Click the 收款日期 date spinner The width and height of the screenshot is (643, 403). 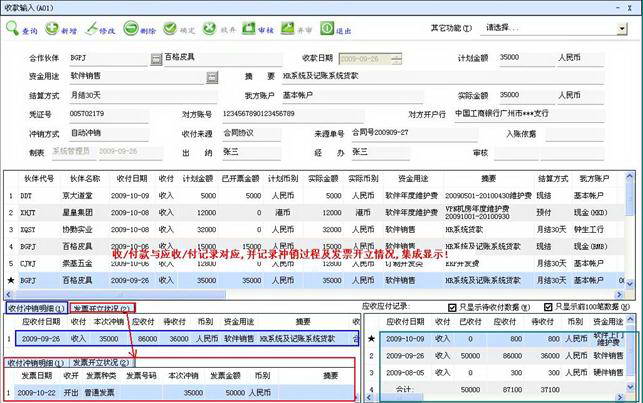click(396, 59)
